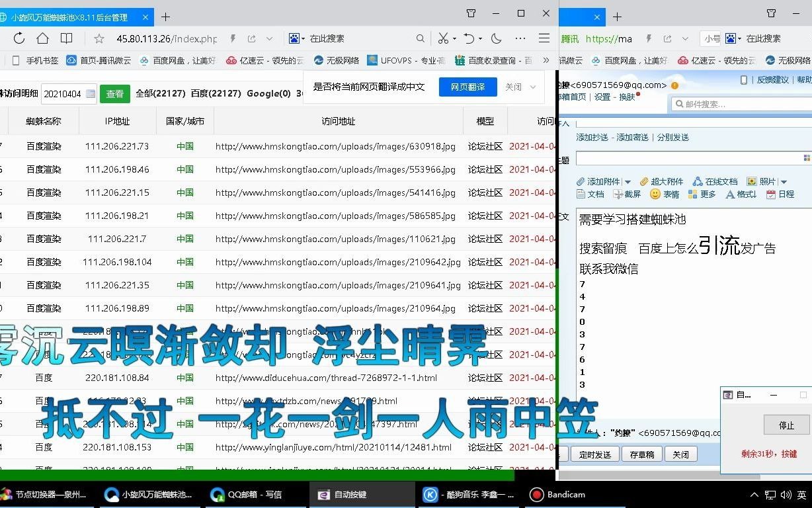Image resolution: width=812 pixels, height=508 pixels.
Task: Click 超大附件 icon button
Action: (x=661, y=181)
